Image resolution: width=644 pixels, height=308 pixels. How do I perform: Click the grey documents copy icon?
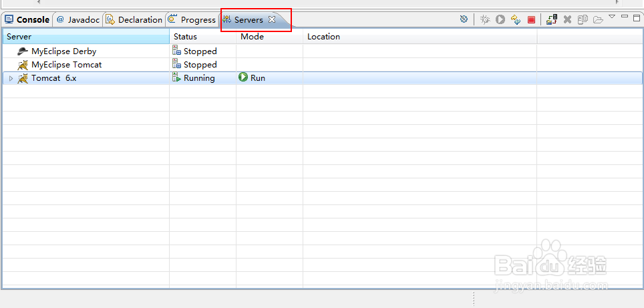[x=583, y=19]
